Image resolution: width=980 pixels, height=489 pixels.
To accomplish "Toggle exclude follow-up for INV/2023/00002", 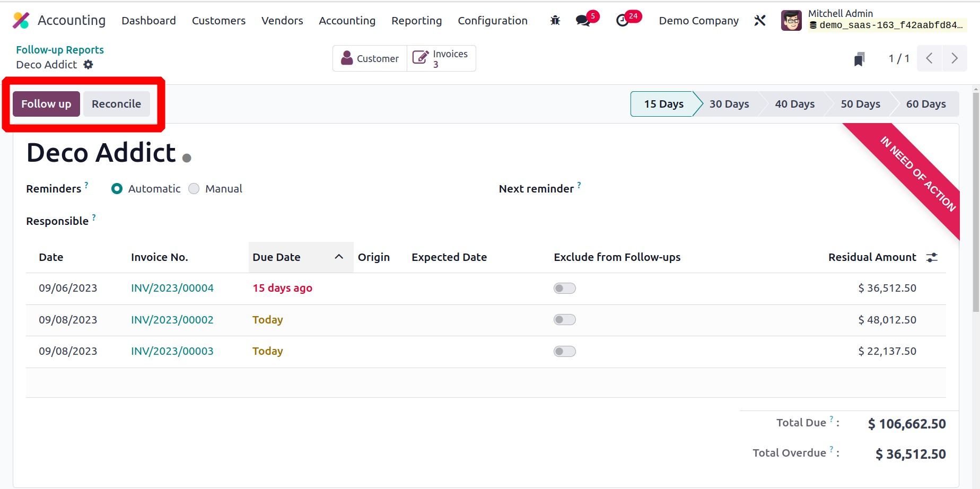I will pos(564,320).
